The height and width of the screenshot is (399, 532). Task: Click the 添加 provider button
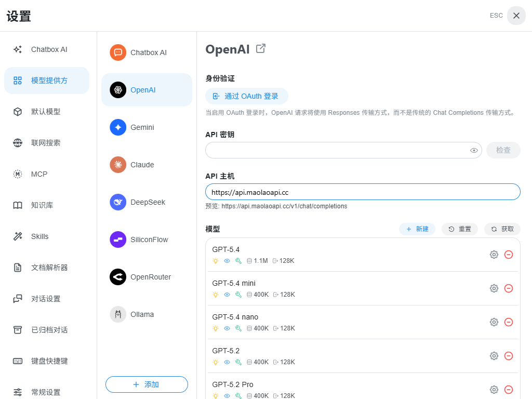pos(147,384)
